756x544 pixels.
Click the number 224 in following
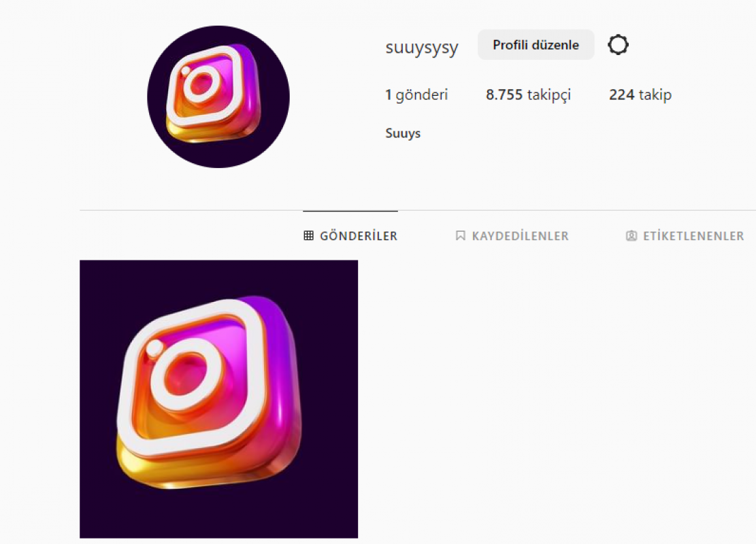pyautogui.click(x=621, y=95)
